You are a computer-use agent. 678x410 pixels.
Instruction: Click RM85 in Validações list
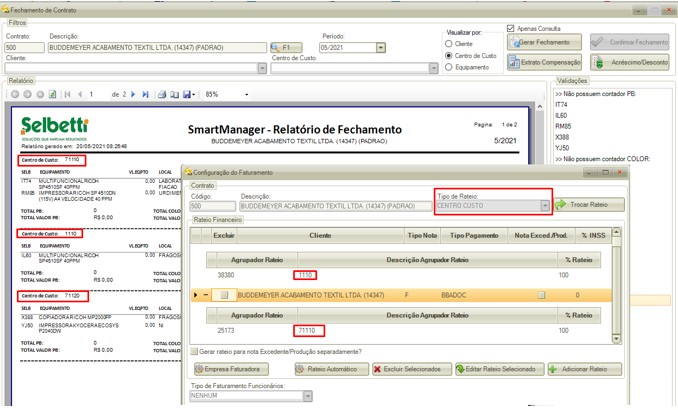pos(563,126)
